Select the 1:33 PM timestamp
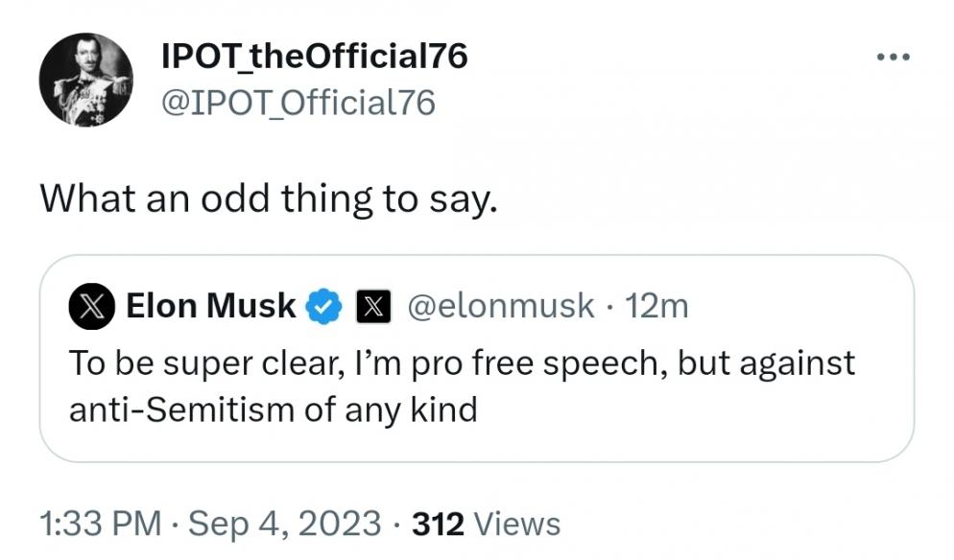954x560 pixels. pos(101,524)
